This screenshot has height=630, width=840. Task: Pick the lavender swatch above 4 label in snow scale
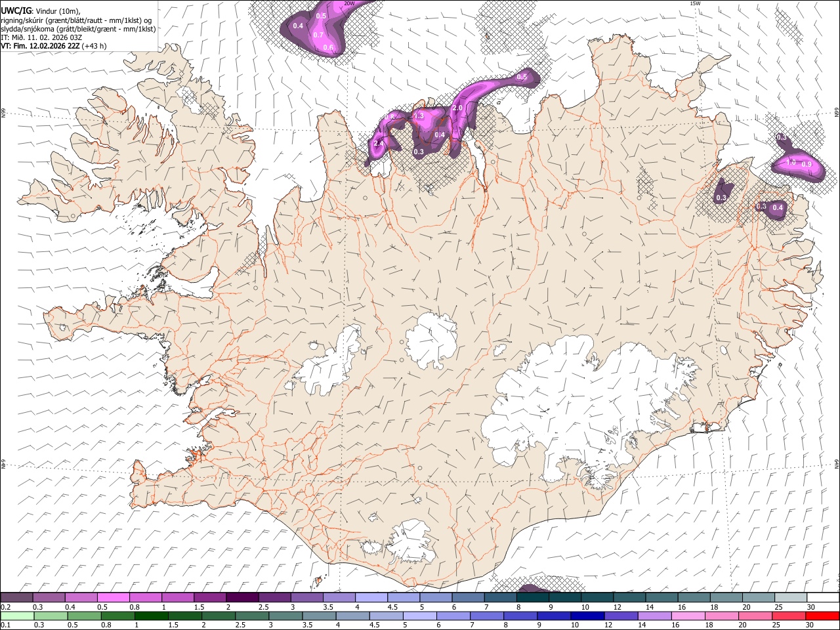pyautogui.click(x=371, y=598)
